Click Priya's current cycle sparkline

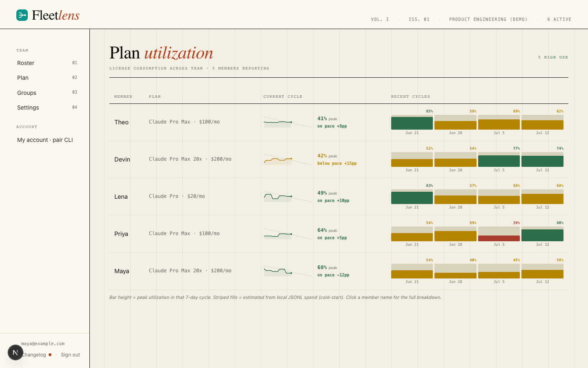coord(287,233)
